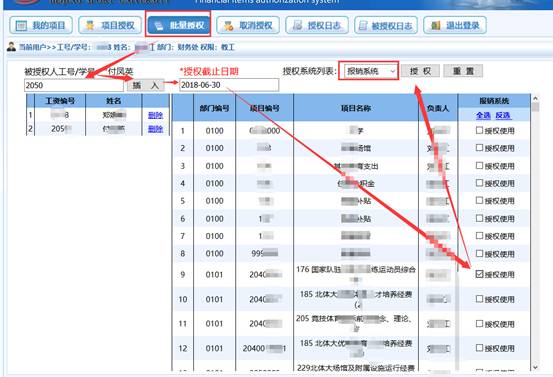553x377 pixels.
Task: Click the 工资编号 column header
Action: pyautogui.click(x=60, y=101)
